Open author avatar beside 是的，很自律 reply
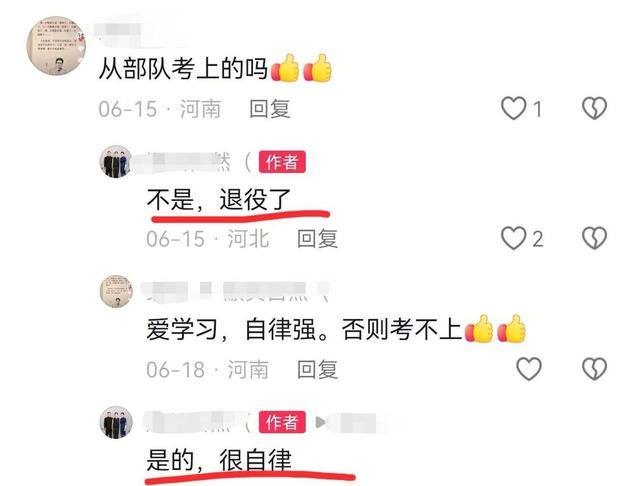 click(116, 422)
